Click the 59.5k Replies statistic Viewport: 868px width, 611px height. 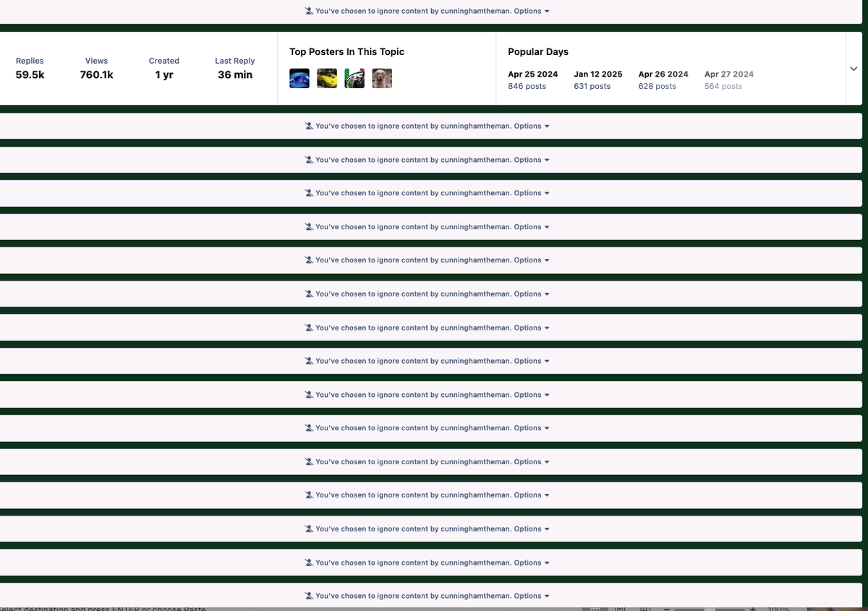point(30,74)
